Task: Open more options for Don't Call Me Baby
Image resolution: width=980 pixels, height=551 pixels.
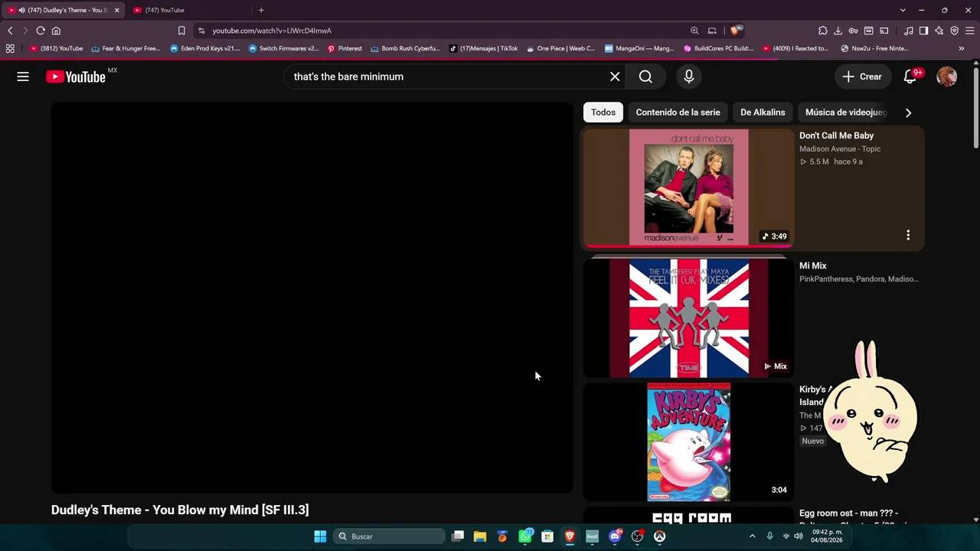Action: click(908, 235)
